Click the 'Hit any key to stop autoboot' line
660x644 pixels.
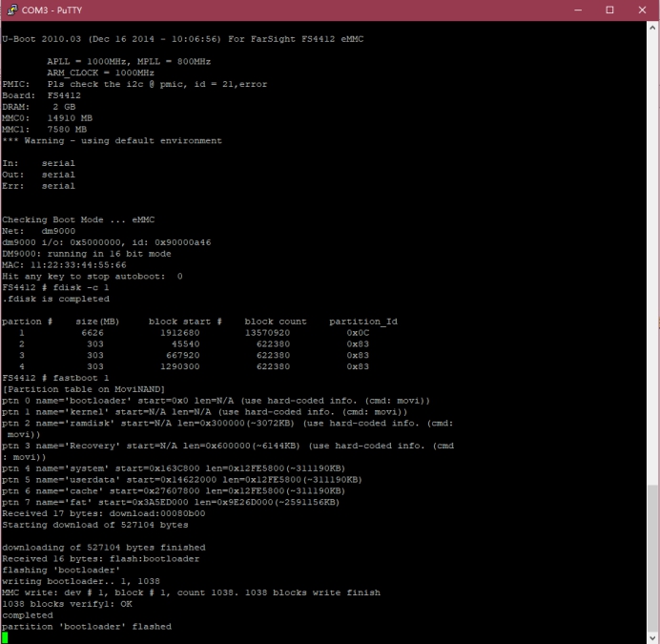pos(93,277)
